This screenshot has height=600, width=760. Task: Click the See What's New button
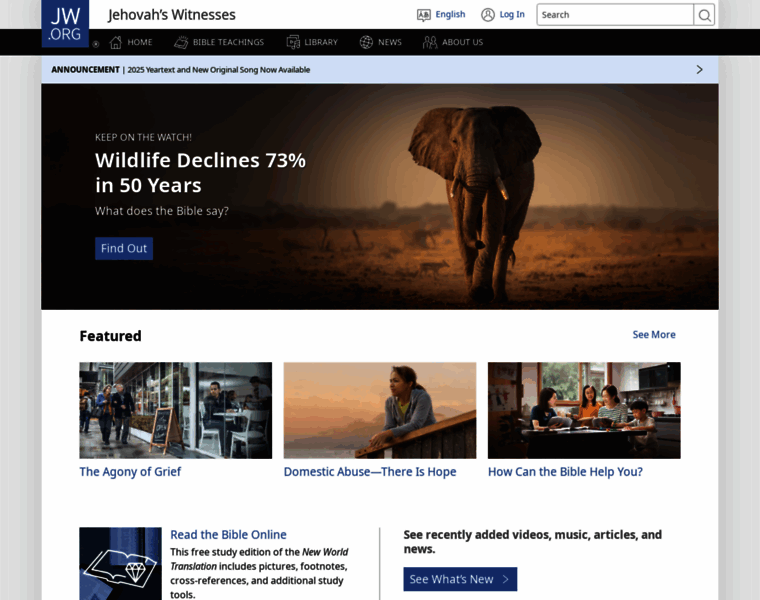[460, 579]
